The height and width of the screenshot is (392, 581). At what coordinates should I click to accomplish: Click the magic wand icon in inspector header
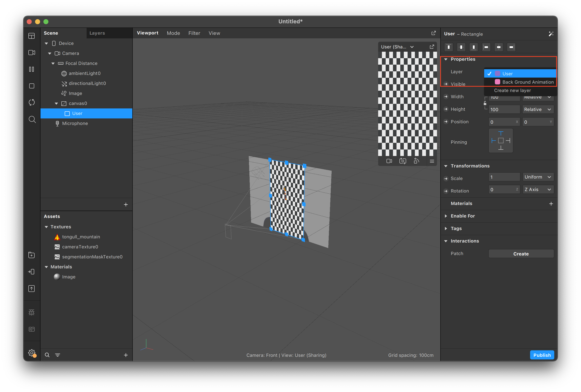(x=551, y=34)
